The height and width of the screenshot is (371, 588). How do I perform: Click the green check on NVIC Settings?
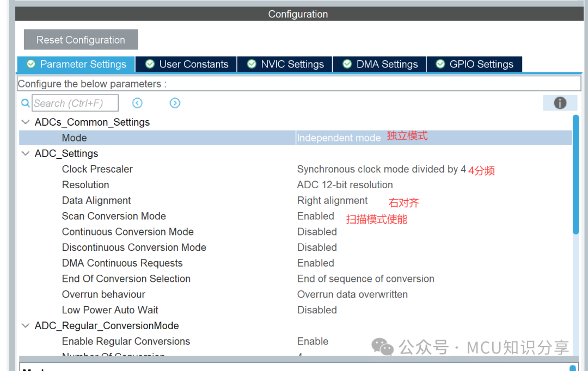252,64
